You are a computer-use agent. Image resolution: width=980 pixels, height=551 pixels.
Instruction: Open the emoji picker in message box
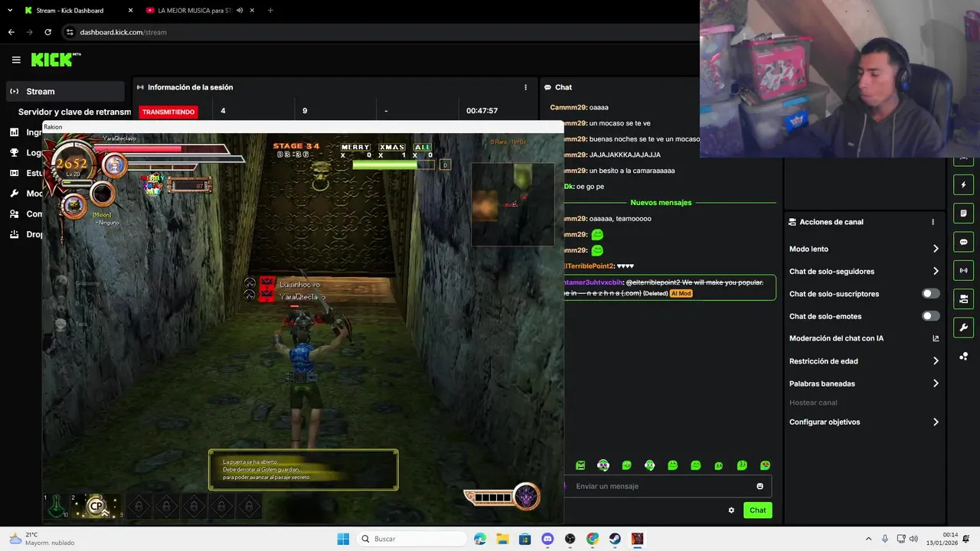(x=759, y=486)
